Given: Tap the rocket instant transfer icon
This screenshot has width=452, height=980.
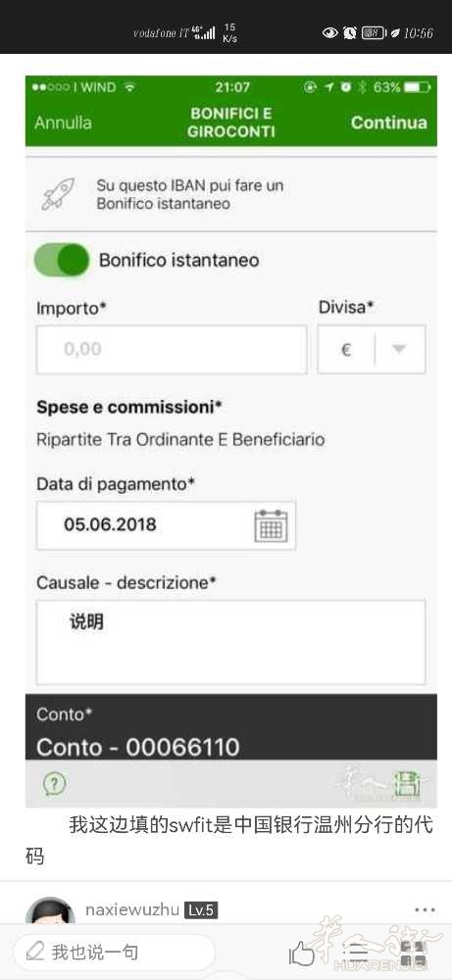Looking at the screenshot, I should (x=58, y=194).
